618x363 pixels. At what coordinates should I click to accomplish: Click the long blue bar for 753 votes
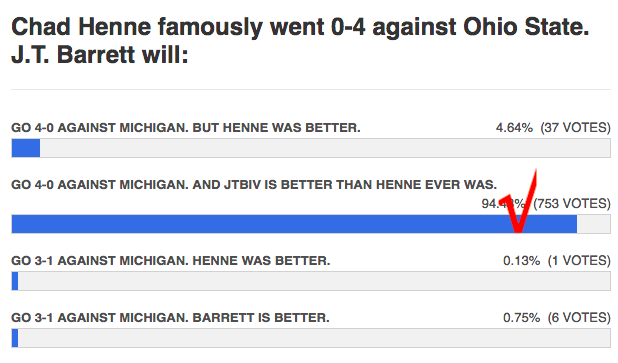click(x=294, y=224)
